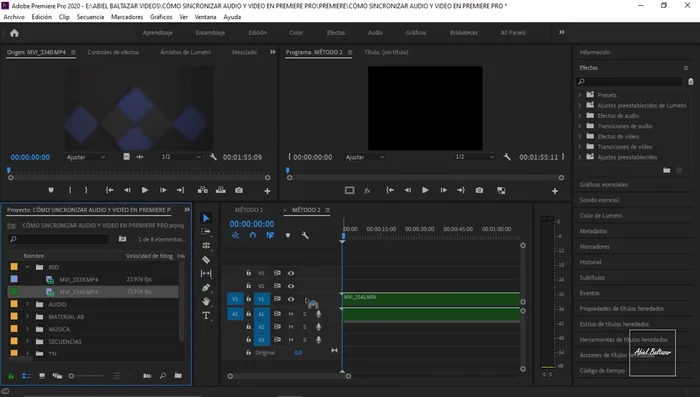
Task: Open Program monitor 1/2 resolution dropdown
Action: tap(475, 157)
